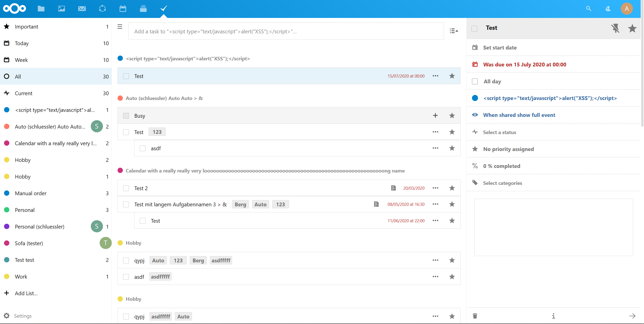
Task: Click the pin icon in Test details header
Action: click(x=615, y=28)
